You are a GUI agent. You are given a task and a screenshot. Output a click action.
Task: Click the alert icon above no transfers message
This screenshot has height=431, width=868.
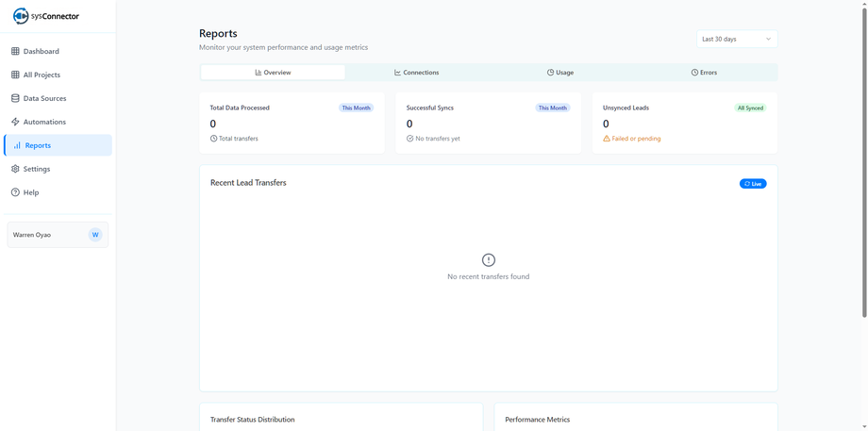pos(488,260)
